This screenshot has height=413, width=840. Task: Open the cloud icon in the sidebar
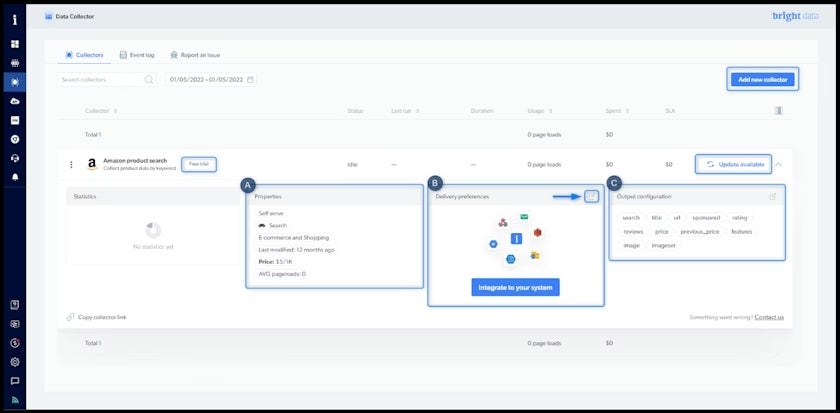pyautogui.click(x=14, y=101)
